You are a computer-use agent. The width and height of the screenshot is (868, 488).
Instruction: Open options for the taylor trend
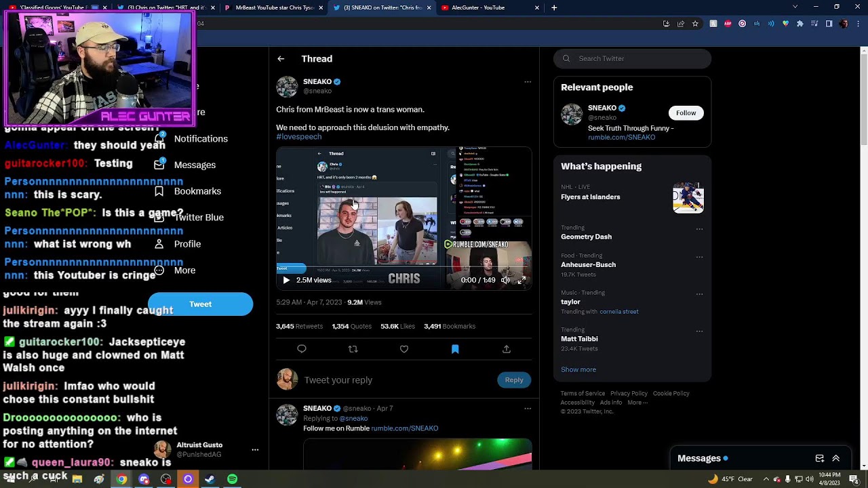[699, 294]
